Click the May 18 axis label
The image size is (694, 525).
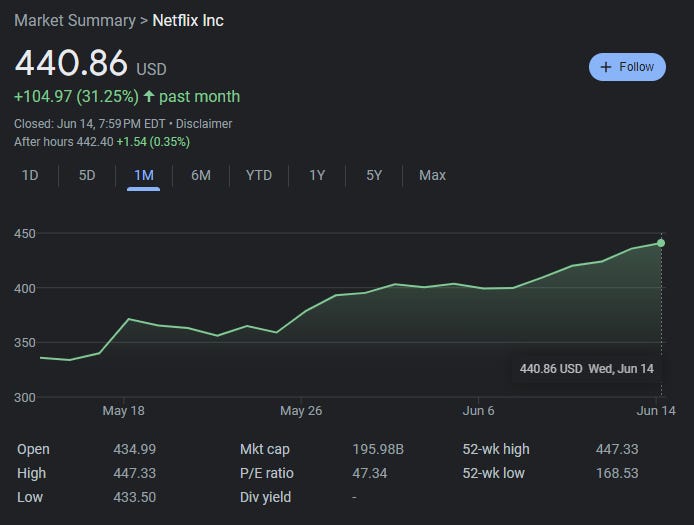[x=123, y=411]
